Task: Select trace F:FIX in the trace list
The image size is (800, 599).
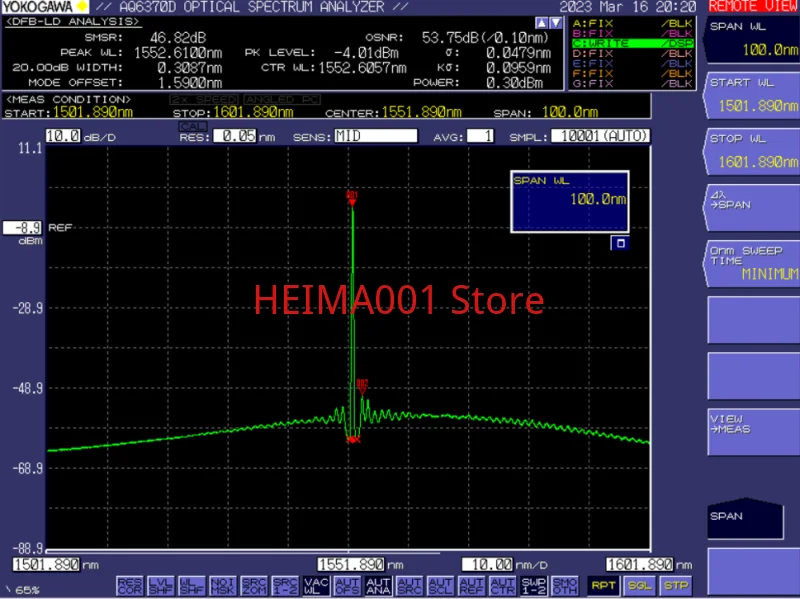Action: coord(633,73)
